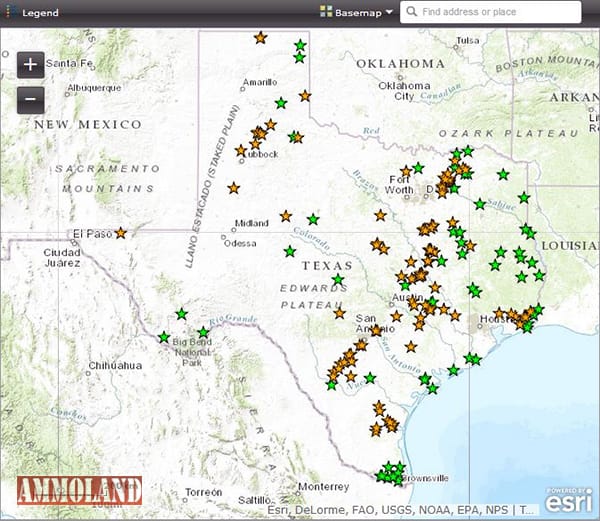The height and width of the screenshot is (521, 600).
Task: Zoom in with the plus button
Action: tap(30, 64)
